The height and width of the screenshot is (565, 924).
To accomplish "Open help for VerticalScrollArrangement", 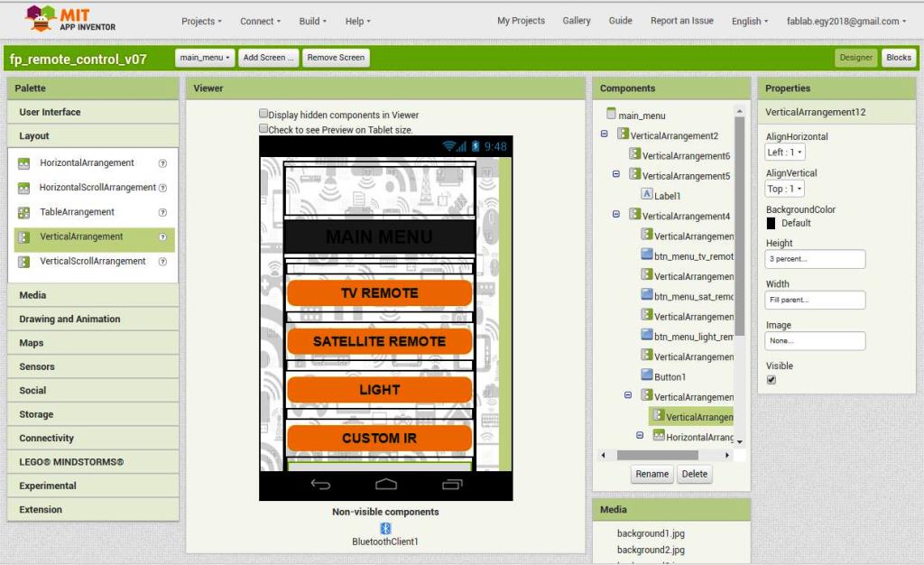I will click(162, 262).
